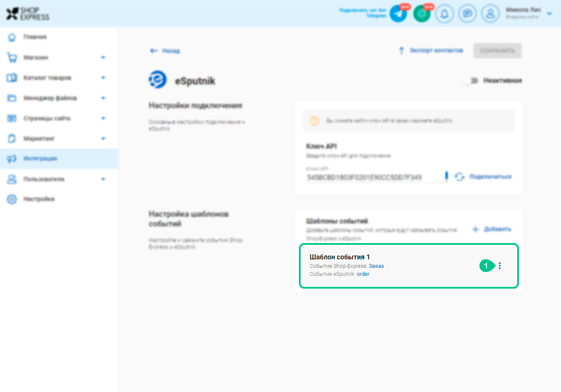Image resolution: width=561 pixels, height=392 pixels.
Task: Open the notifications bell
Action: (444, 14)
